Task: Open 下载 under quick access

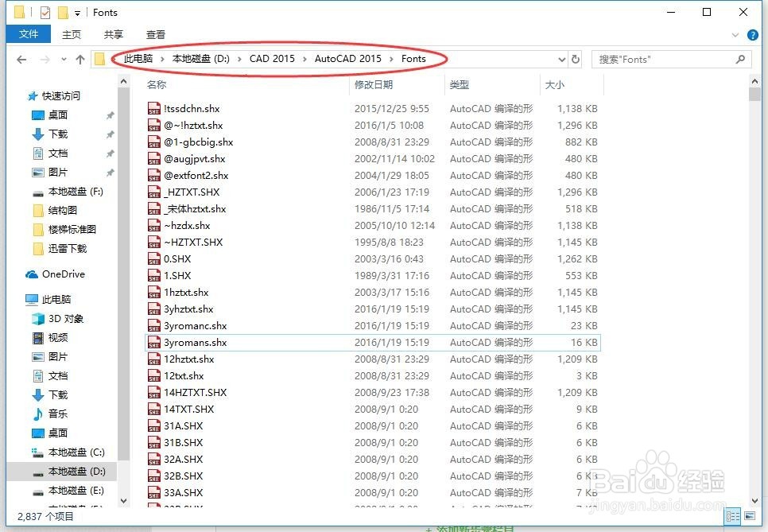Action: click(x=58, y=134)
